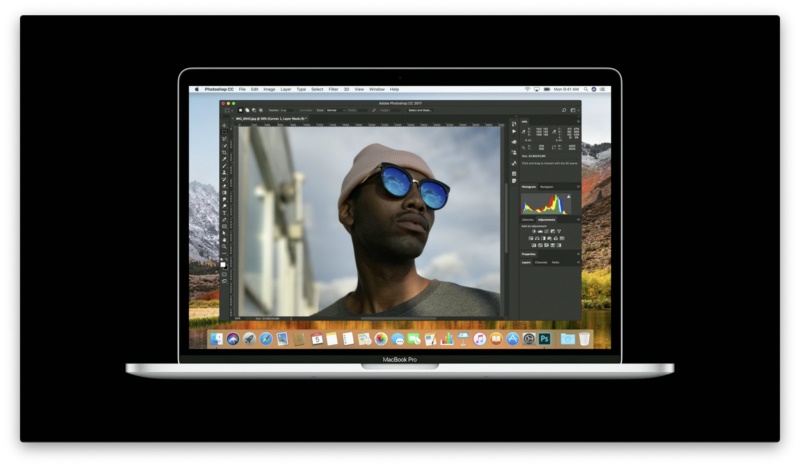Screen dimensions: 800x467
Task: Select the Brush tool
Action: point(224,166)
